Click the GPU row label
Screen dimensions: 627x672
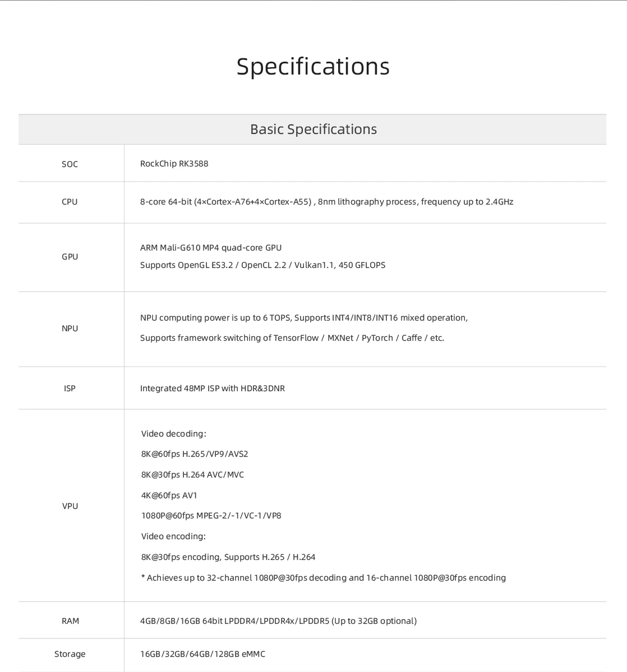pos(70,257)
